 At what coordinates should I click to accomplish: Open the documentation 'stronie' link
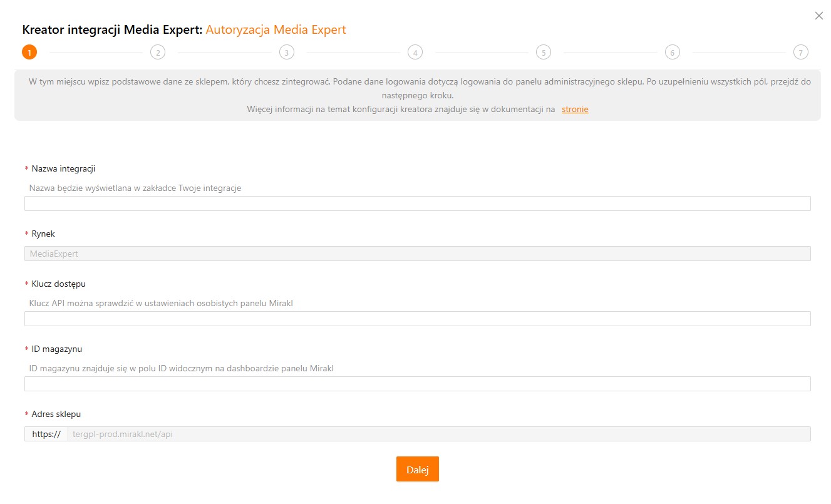[x=575, y=110]
